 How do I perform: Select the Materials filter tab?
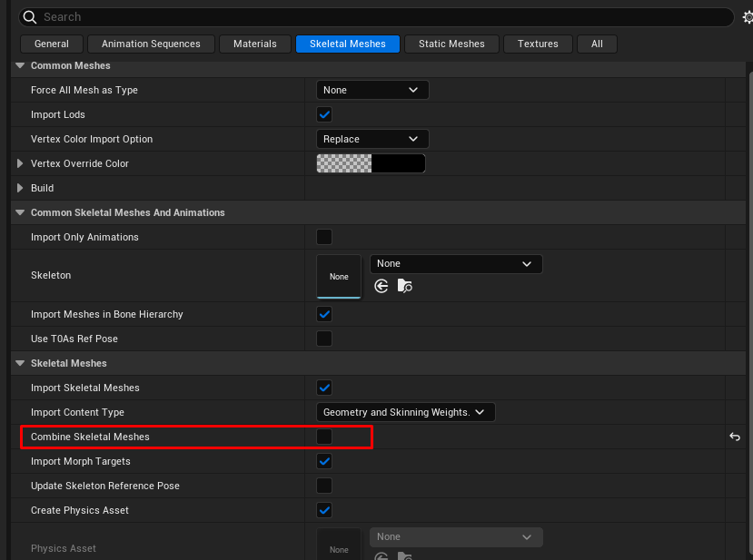255,44
